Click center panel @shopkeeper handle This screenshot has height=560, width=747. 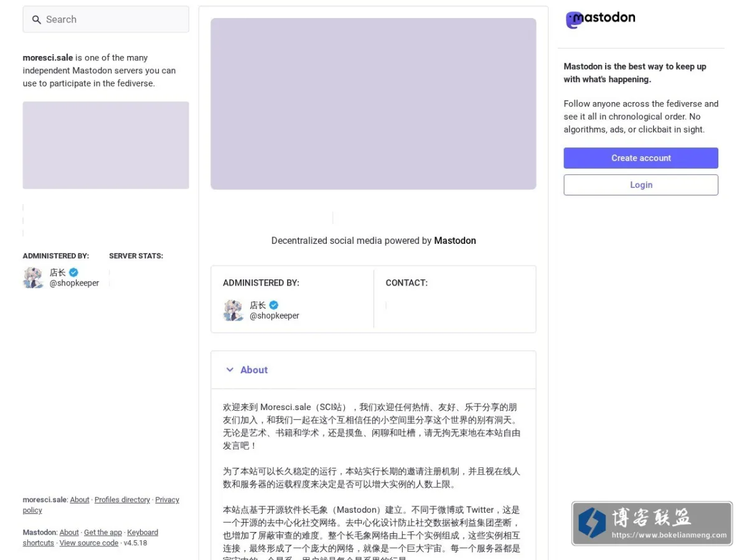pyautogui.click(x=275, y=315)
